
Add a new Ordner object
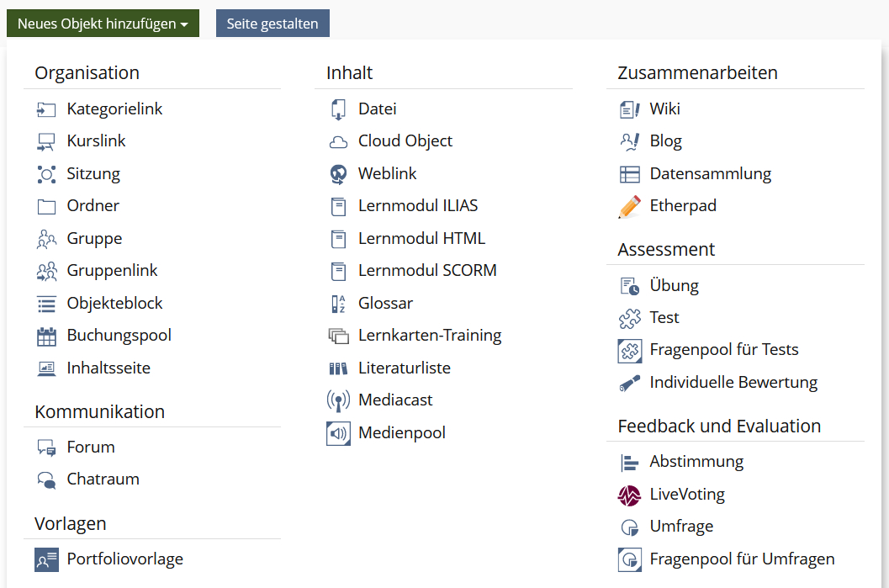[93, 206]
